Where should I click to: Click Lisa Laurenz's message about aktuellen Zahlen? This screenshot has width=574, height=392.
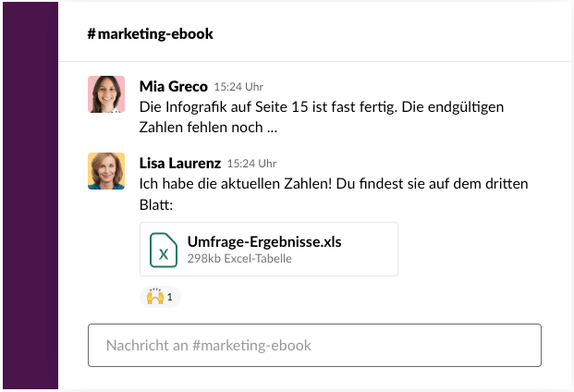(x=333, y=184)
